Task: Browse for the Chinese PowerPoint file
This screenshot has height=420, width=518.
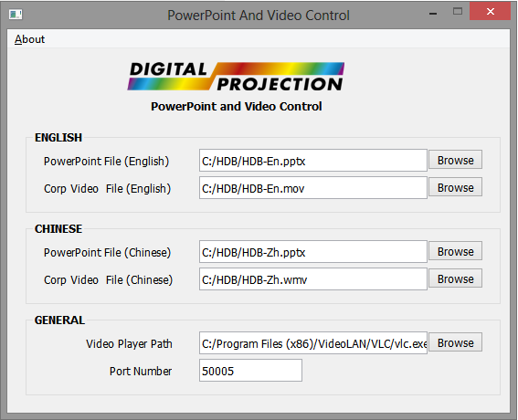Action: [455, 252]
